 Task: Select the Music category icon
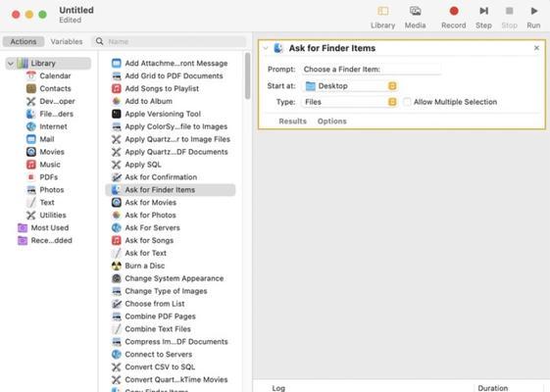tap(31, 165)
